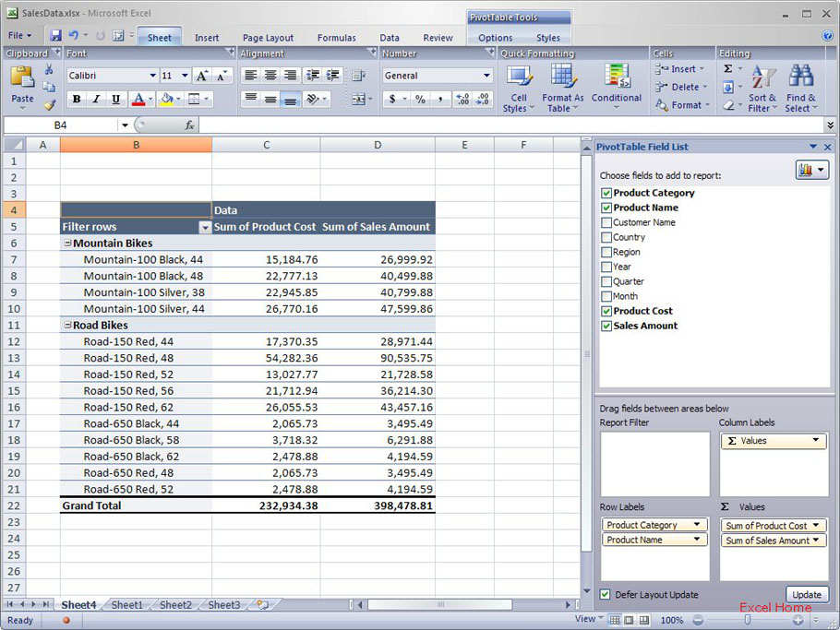The image size is (840, 630).
Task: Open the Formulas ribbon tab
Action: [x=336, y=38]
